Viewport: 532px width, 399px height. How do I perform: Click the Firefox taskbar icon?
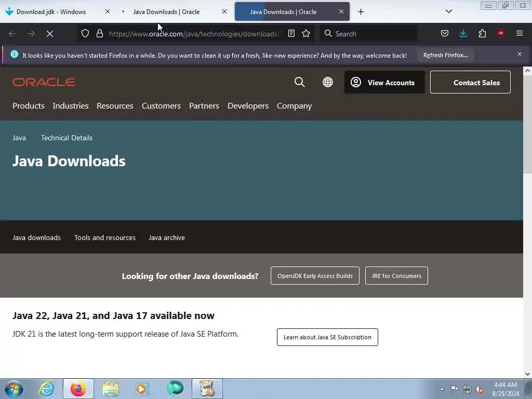tap(78, 389)
